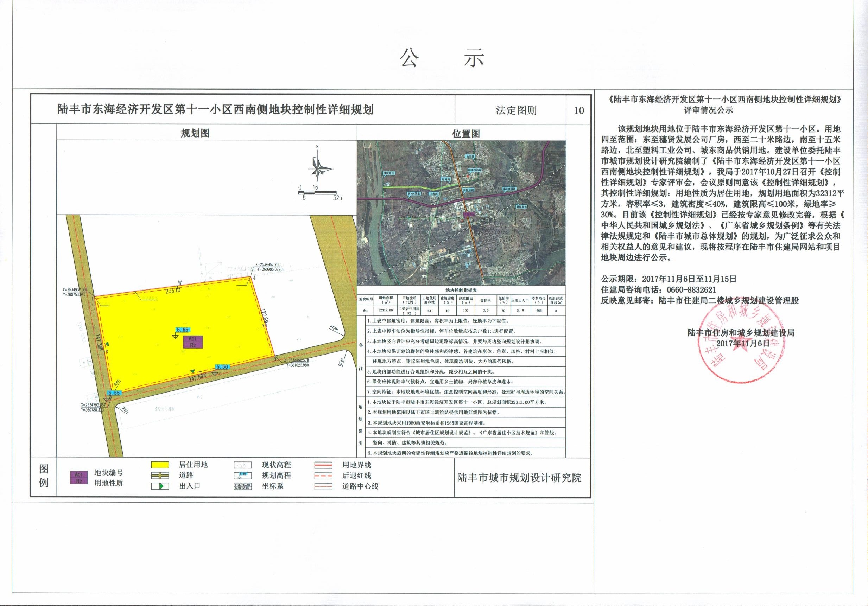Image resolution: width=868 pixels, height=606 pixels.
Task: Click the 位置图 section header
Action: click(x=466, y=134)
